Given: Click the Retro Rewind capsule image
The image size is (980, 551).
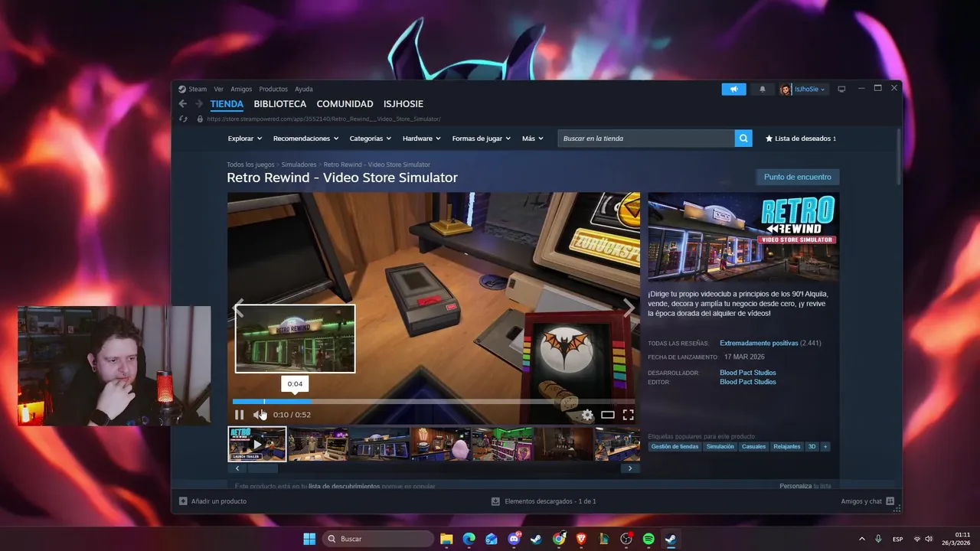Looking at the screenshot, I should click(743, 237).
